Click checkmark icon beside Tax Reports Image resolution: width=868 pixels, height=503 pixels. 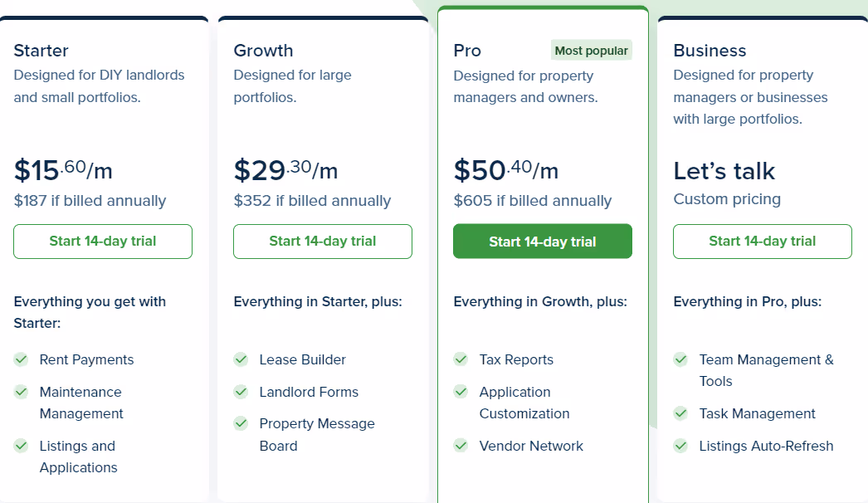pyautogui.click(x=461, y=359)
